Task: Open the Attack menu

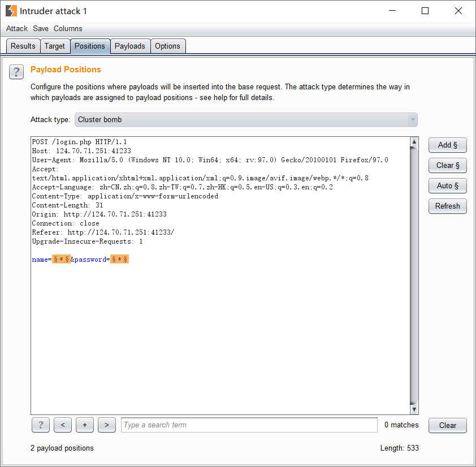Action: 17,28
